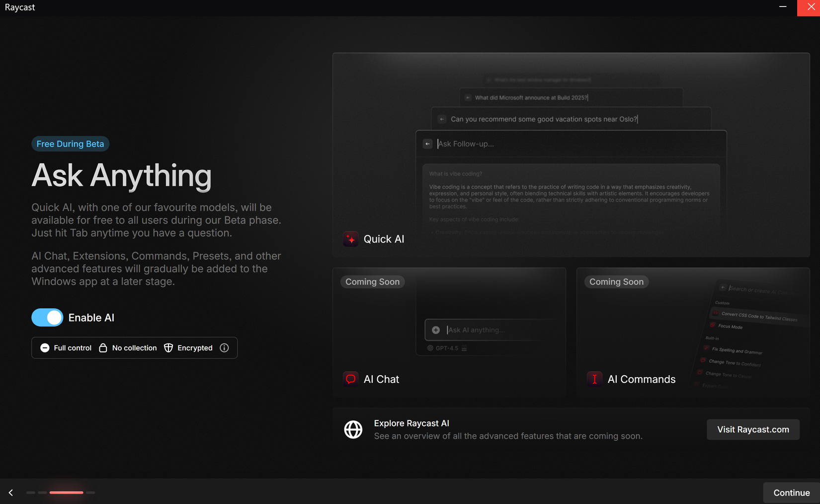Image resolution: width=820 pixels, height=504 pixels.
Task: Click the AI Chat label
Action: click(381, 379)
